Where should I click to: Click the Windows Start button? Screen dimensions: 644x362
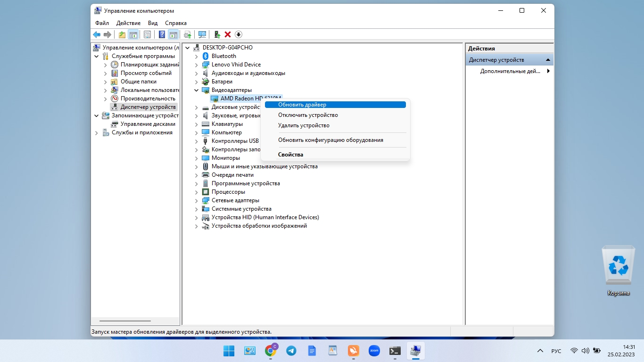click(x=229, y=351)
